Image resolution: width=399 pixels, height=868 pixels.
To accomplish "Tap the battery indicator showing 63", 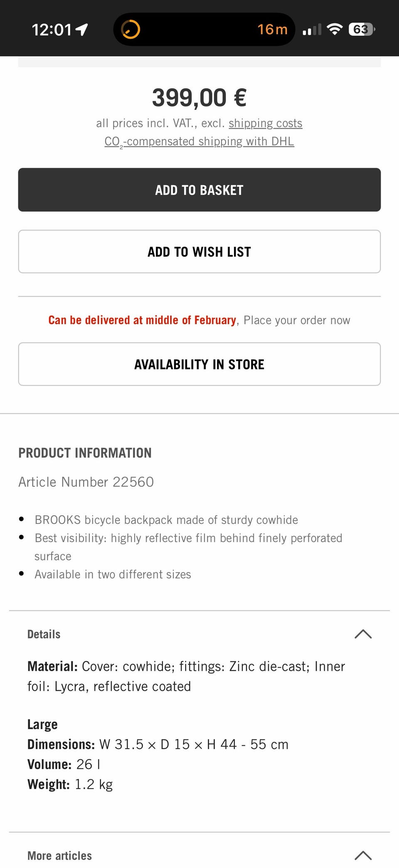I will click(x=362, y=29).
